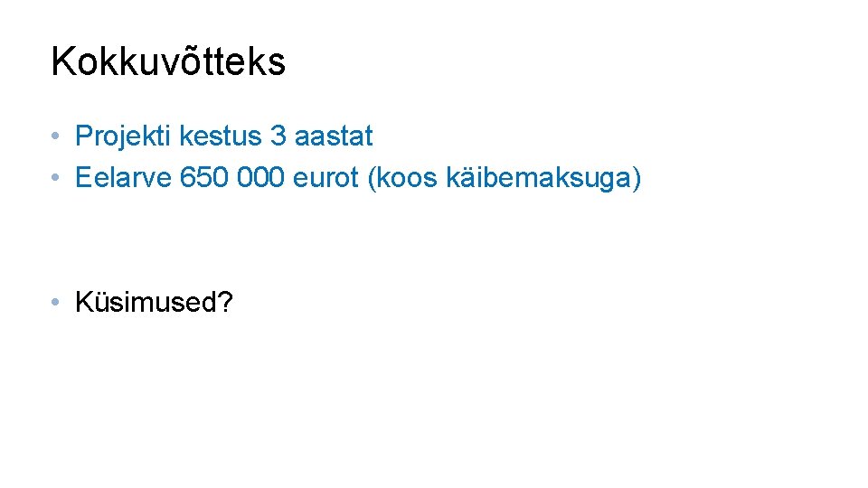Click the word käibemaksuga
The image size is (868, 488).
tap(539, 179)
